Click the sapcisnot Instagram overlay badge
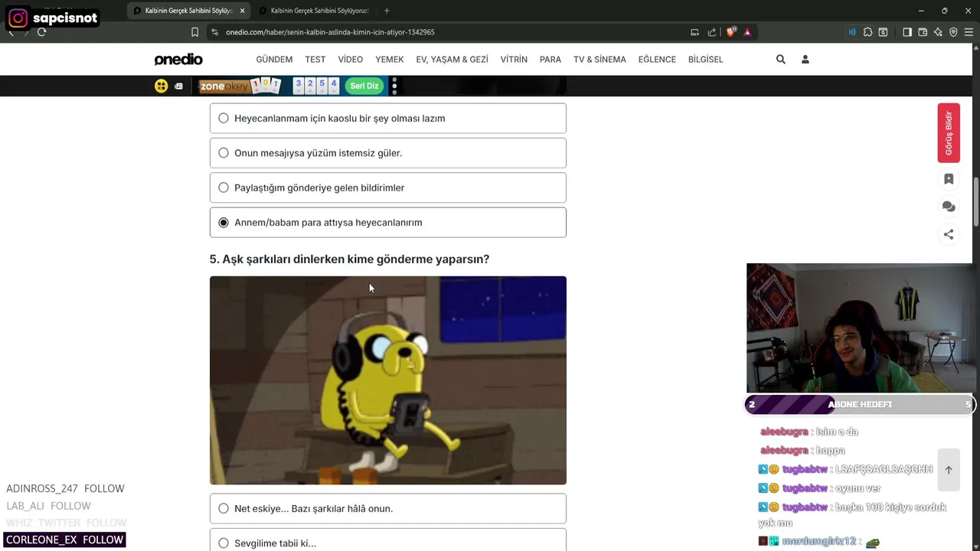The width and height of the screenshot is (980, 551). [54, 18]
